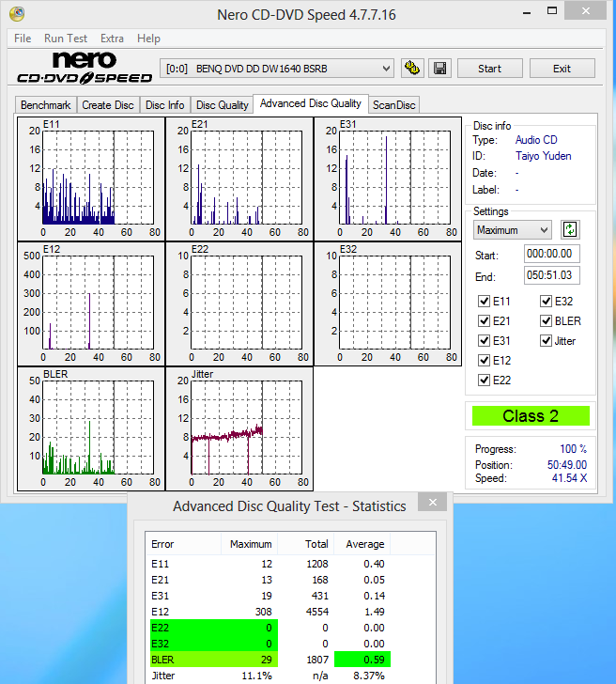Click the E31 error graph

[388, 179]
